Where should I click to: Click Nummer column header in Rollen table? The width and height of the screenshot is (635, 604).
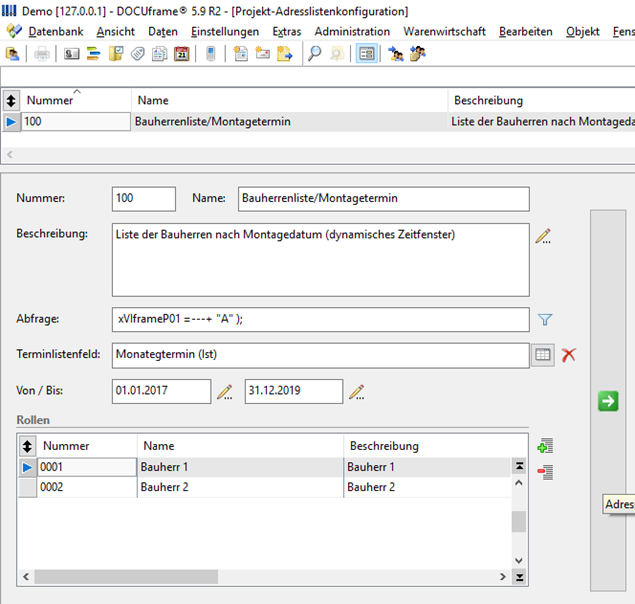click(87, 446)
